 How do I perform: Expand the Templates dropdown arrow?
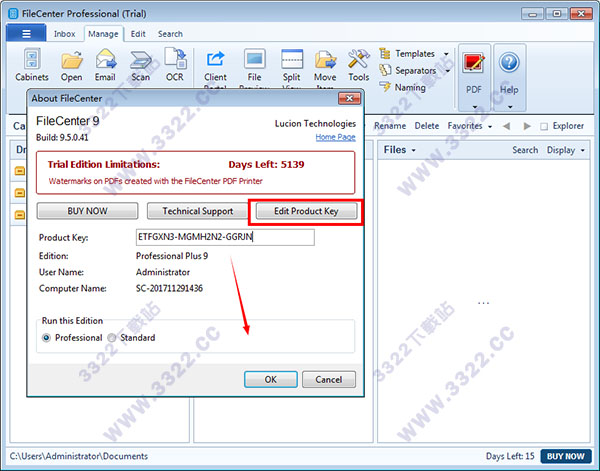tap(446, 54)
